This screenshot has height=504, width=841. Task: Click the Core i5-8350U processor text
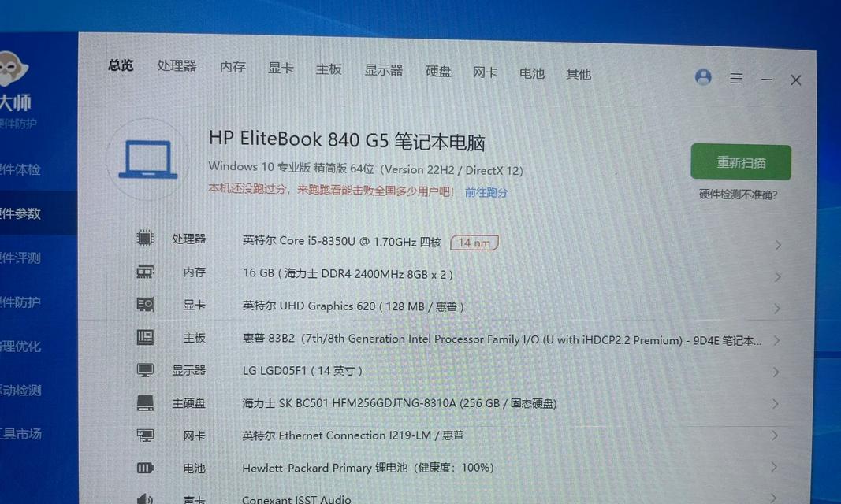coord(341,242)
